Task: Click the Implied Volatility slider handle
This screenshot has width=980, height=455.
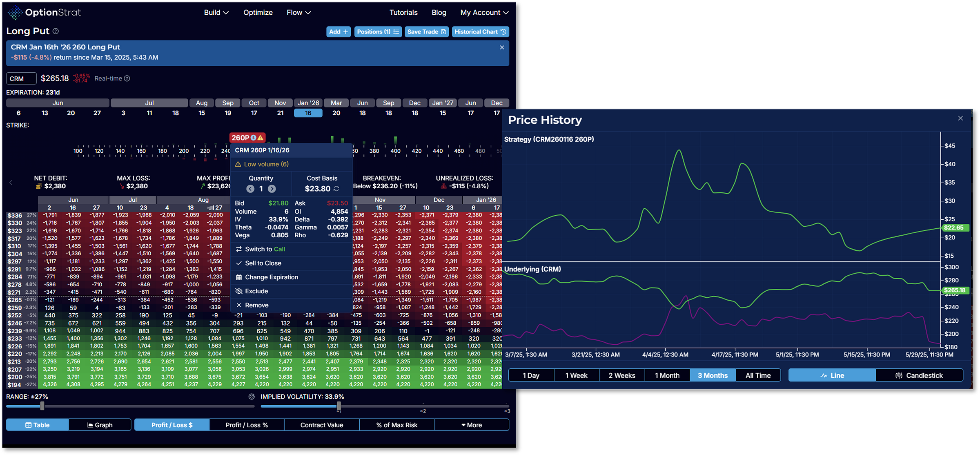Action: click(339, 406)
